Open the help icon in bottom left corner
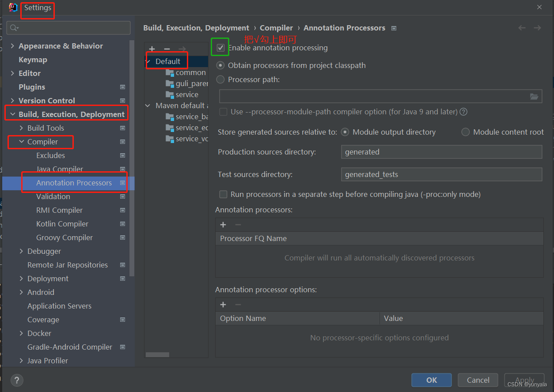This screenshot has height=392, width=554. coord(16,380)
